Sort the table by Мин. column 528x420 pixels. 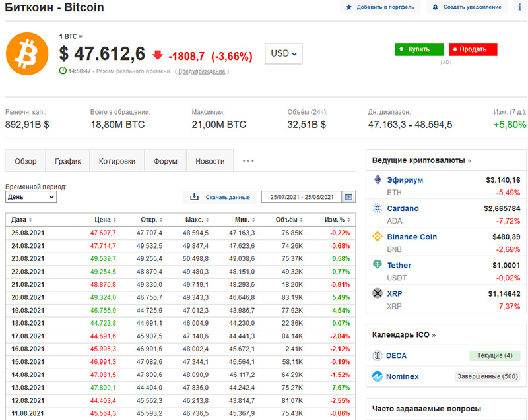pyautogui.click(x=245, y=220)
